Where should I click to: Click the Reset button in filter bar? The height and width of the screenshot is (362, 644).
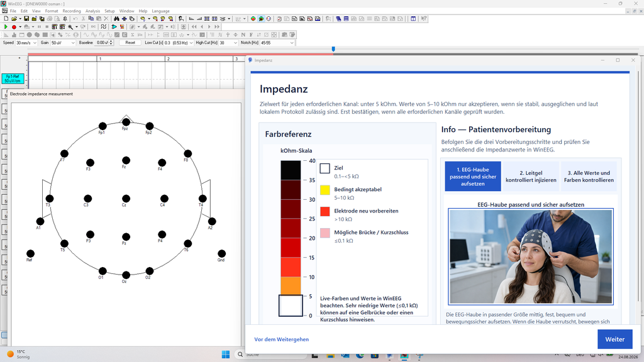[130, 43]
